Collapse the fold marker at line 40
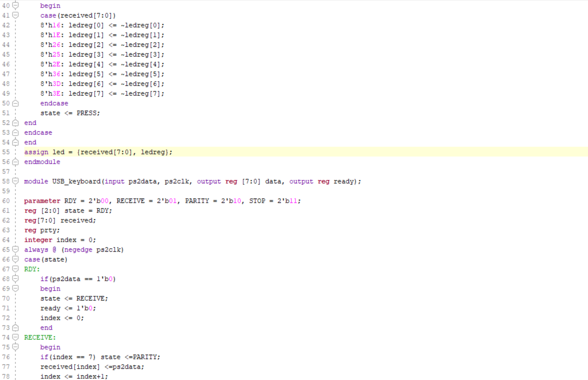The height and width of the screenshot is (380, 588). point(15,6)
